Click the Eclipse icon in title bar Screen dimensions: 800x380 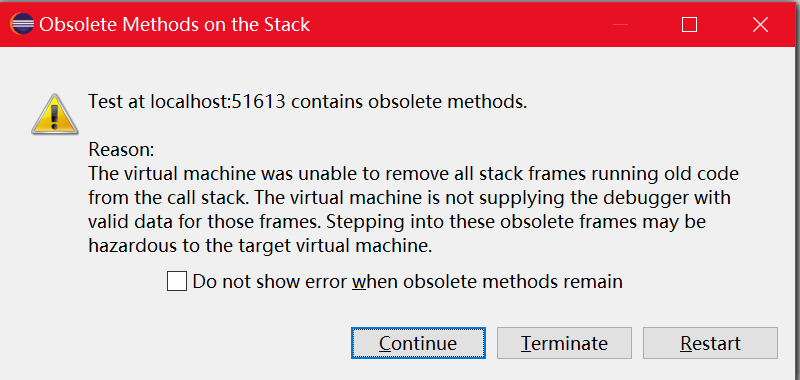22,24
